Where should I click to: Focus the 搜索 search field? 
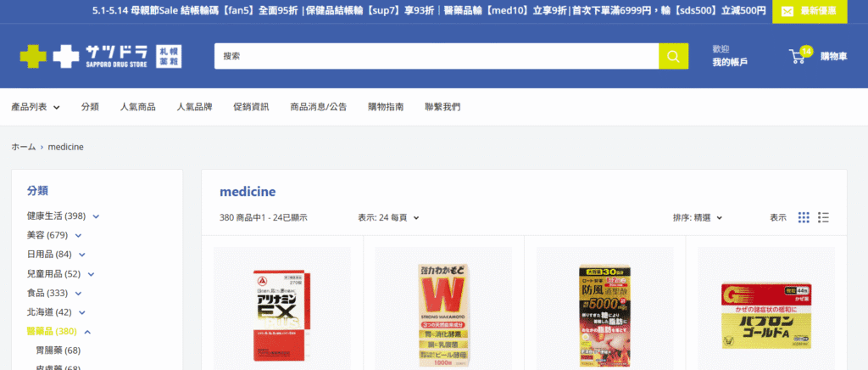(437, 56)
